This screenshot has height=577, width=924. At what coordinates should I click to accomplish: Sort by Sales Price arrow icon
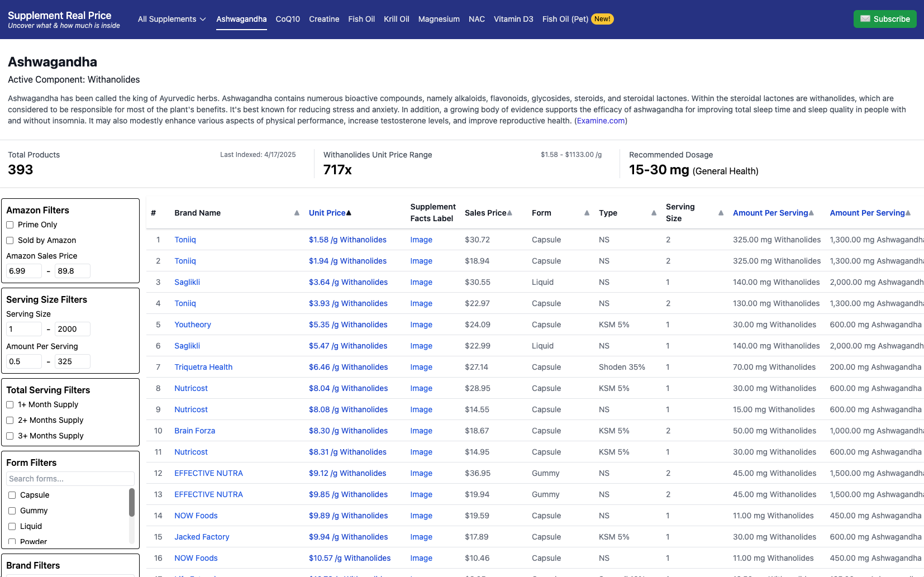[509, 213]
